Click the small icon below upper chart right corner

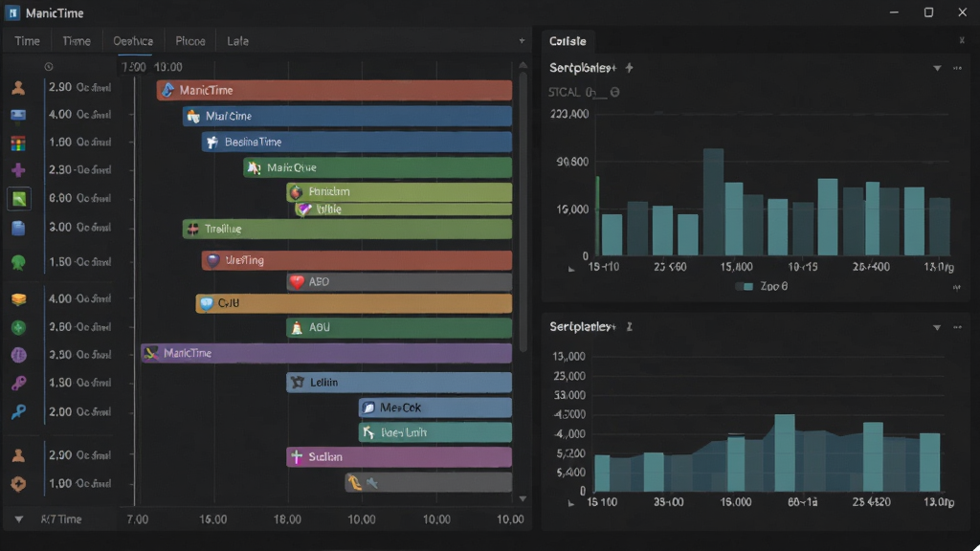(x=956, y=287)
